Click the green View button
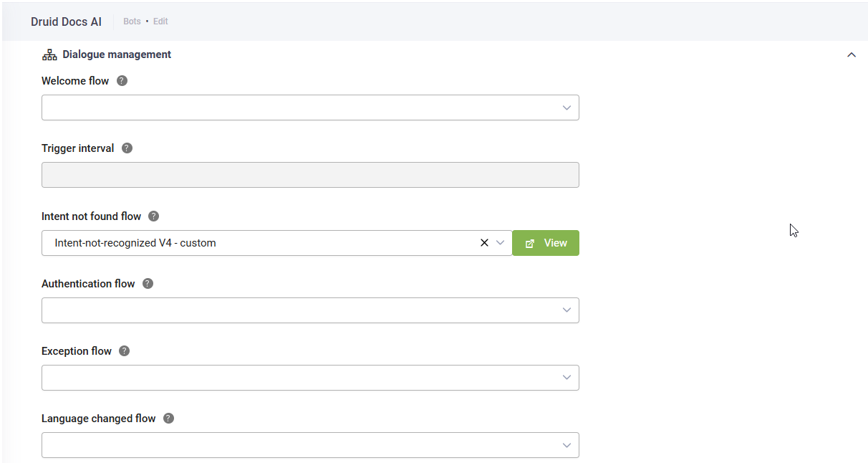868x463 pixels. point(546,243)
